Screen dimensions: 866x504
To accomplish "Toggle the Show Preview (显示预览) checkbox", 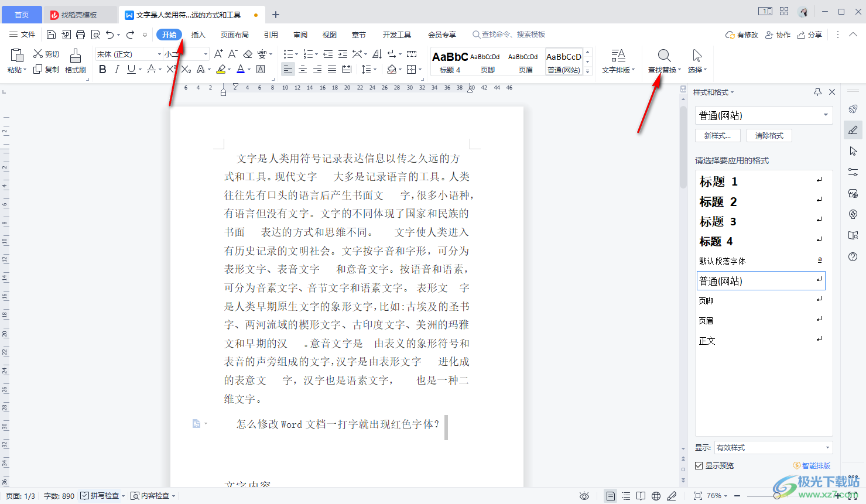I will (699, 465).
